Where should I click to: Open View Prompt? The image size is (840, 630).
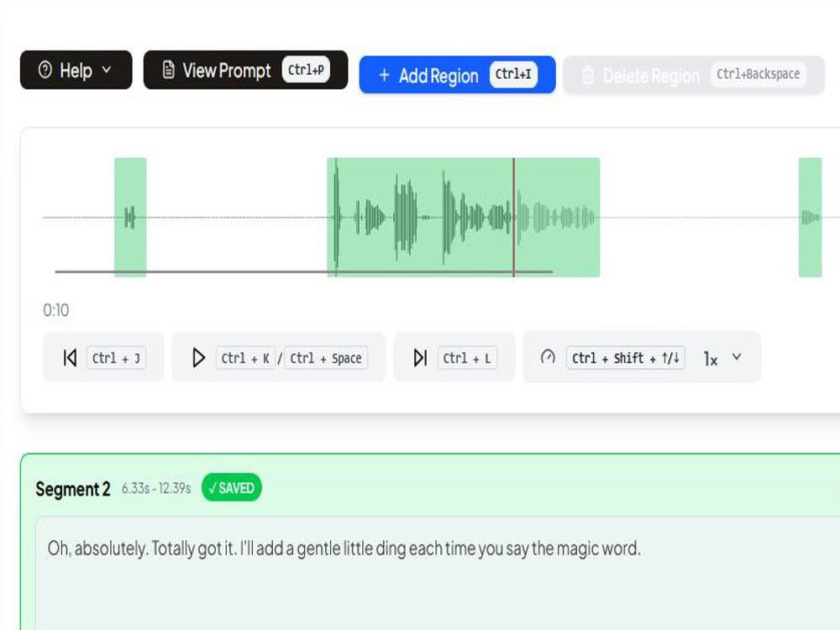(245, 71)
